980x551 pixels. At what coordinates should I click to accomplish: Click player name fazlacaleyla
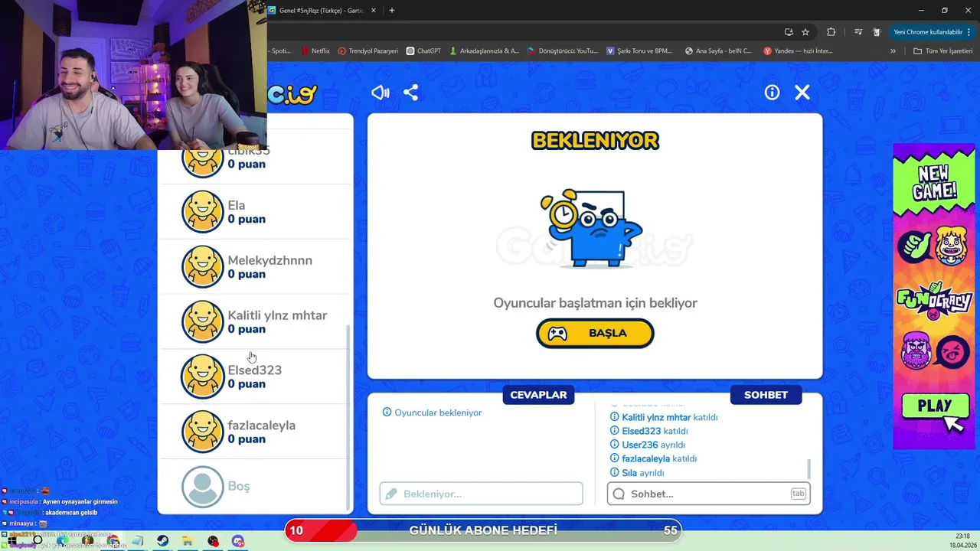tap(261, 425)
